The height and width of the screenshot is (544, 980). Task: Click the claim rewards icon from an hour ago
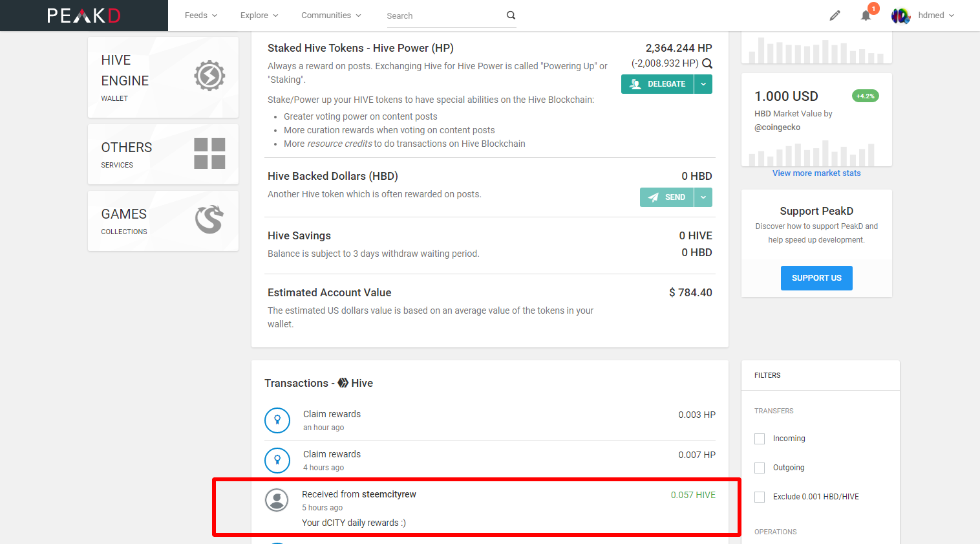pyautogui.click(x=277, y=420)
